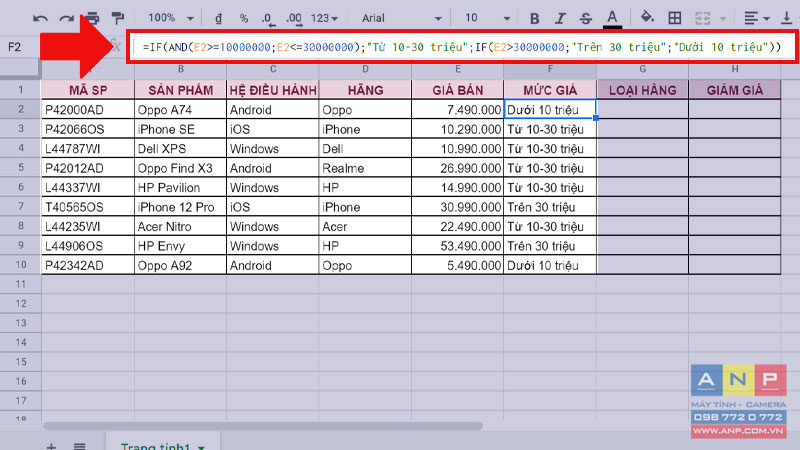Select row 12 header

(x=21, y=304)
